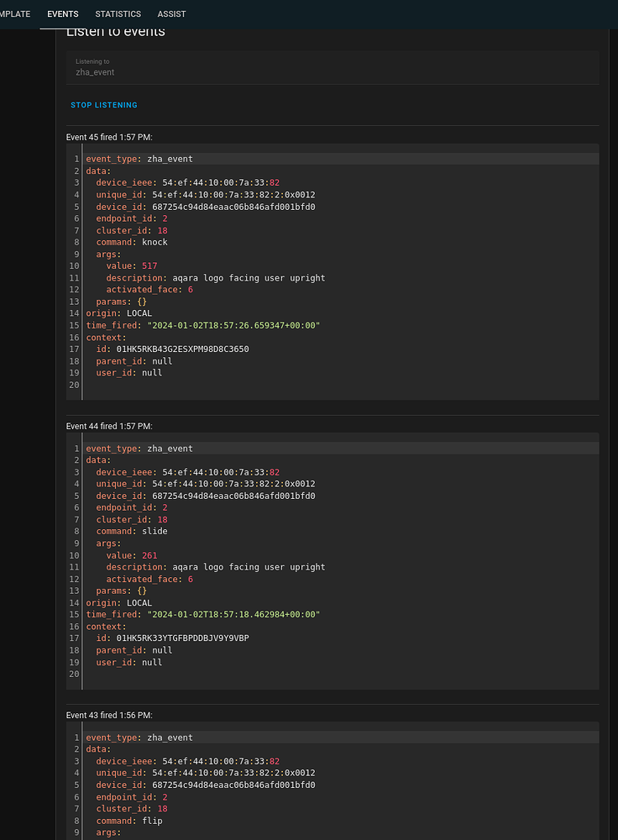Switch to the Events tab
The width and height of the screenshot is (618, 840).
click(63, 14)
